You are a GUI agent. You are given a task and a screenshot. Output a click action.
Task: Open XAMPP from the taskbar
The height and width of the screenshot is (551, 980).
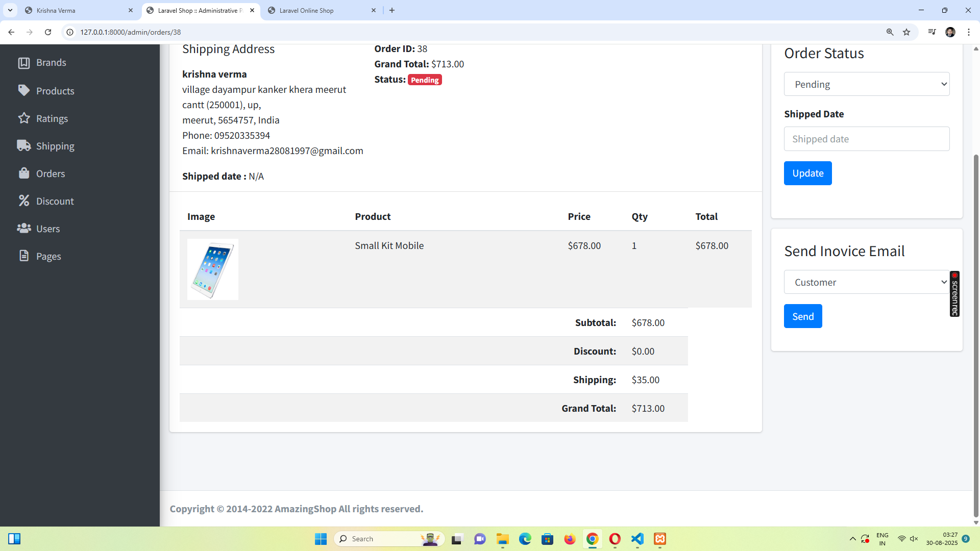[x=660, y=539]
